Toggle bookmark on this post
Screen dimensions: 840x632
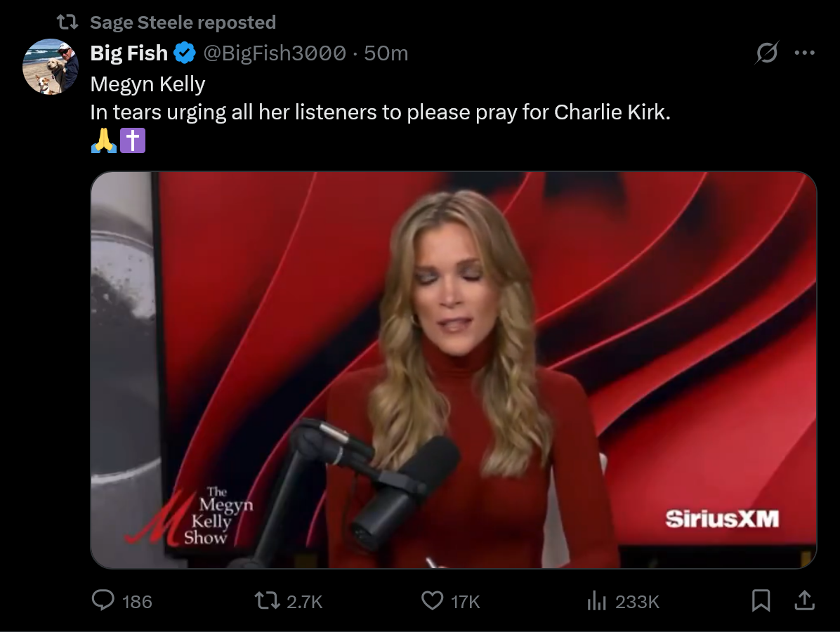[761, 600]
